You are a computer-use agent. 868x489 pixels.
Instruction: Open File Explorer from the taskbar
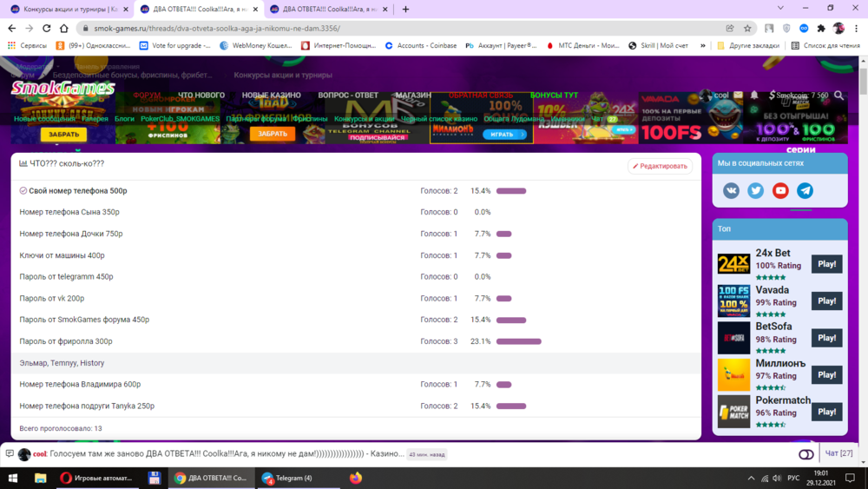41,478
